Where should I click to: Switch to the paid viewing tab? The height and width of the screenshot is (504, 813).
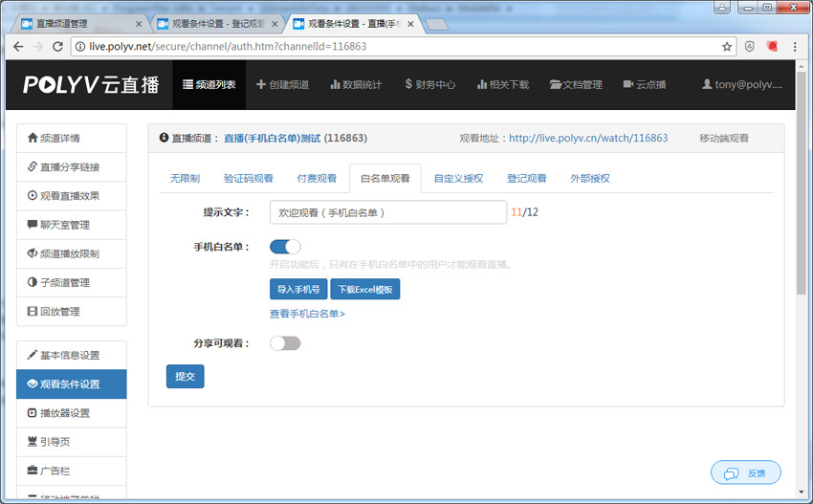coord(316,178)
